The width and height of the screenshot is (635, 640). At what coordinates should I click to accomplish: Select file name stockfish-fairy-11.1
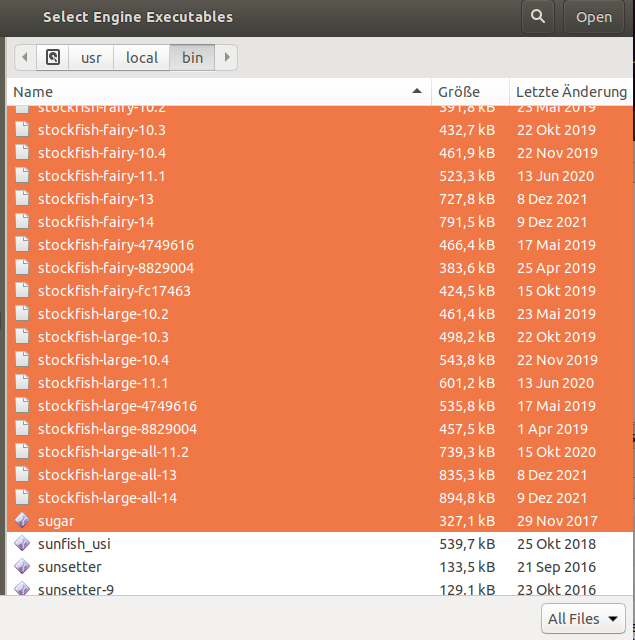101,176
